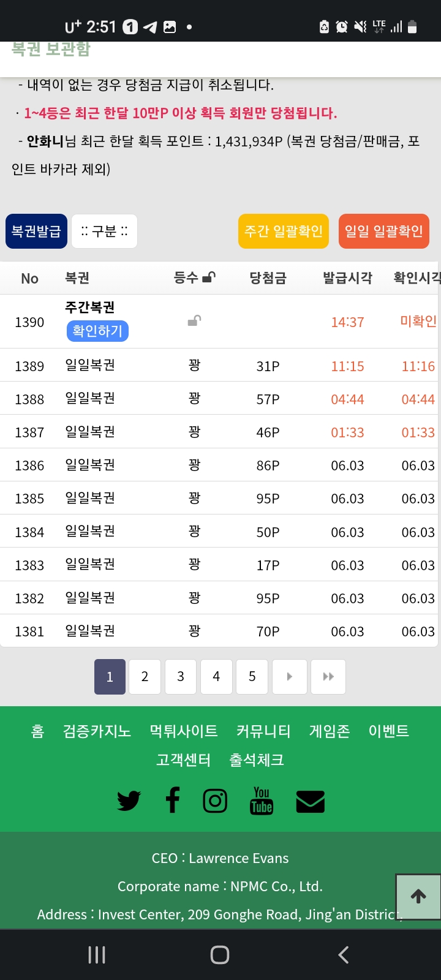Open Android recent apps button
Image resolution: width=441 pixels, height=980 pixels.
click(97, 954)
